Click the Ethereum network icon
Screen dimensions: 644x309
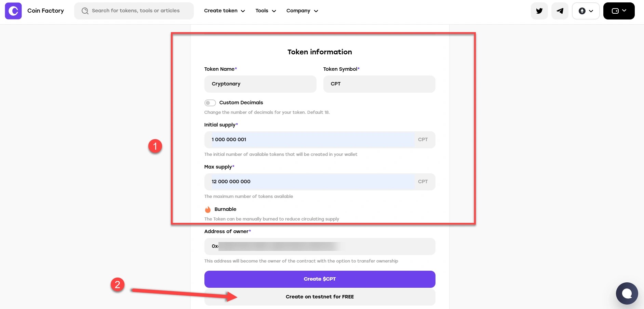point(582,11)
